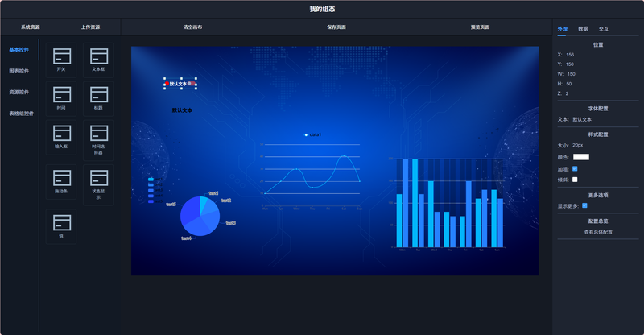Switch to the 交互 interaction tab
Image resolution: width=644 pixels, height=335 pixels.
[603, 29]
